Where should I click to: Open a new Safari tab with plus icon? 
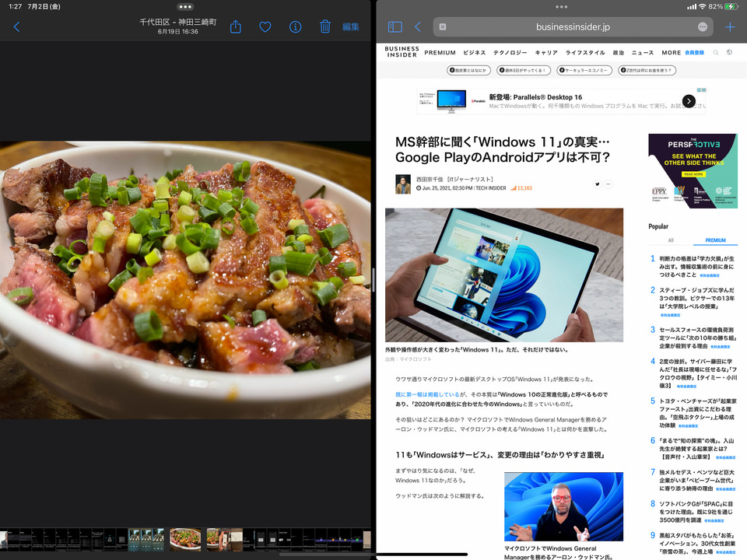(x=730, y=26)
